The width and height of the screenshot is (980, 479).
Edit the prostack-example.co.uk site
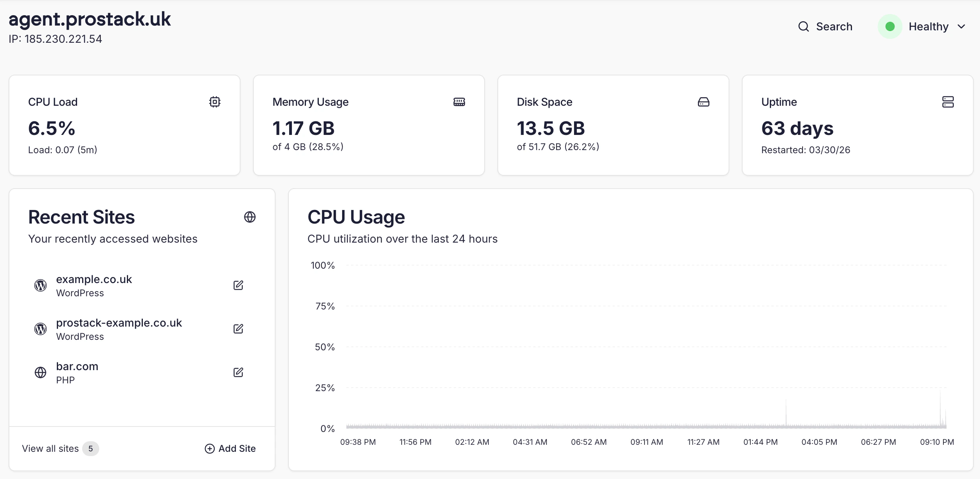pos(238,329)
